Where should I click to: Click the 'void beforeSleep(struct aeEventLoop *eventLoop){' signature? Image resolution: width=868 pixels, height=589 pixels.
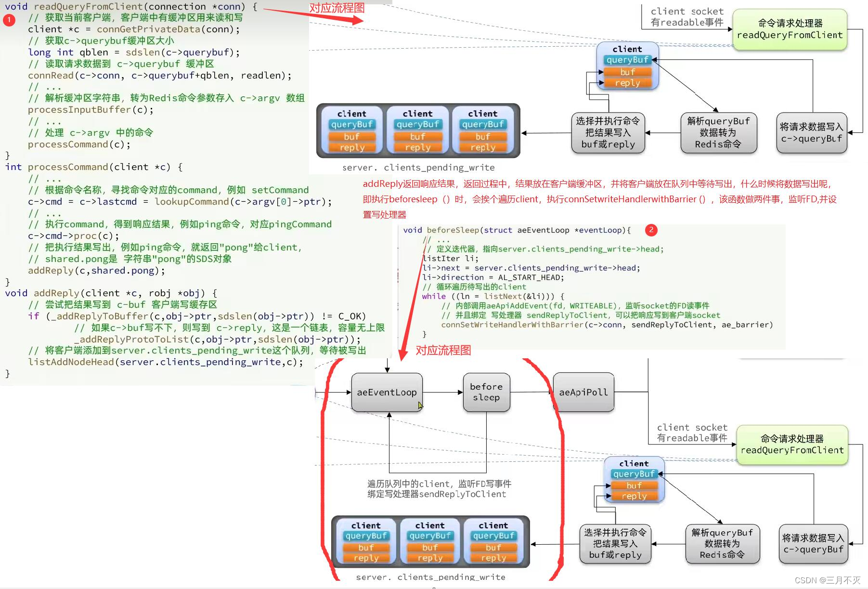517,230
